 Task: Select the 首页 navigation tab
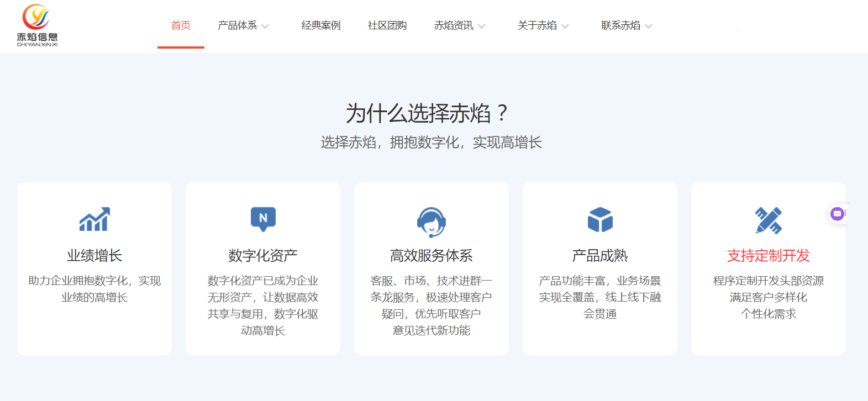181,25
